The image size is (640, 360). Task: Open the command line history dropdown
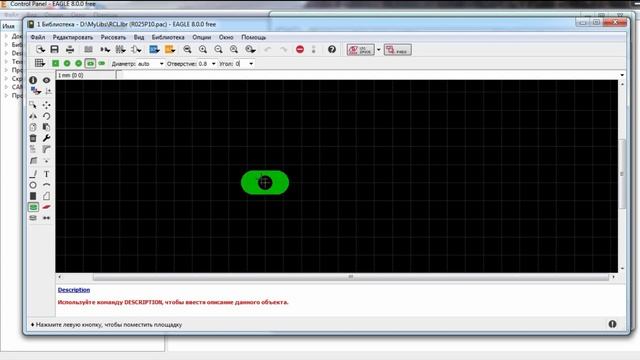(x=622, y=75)
